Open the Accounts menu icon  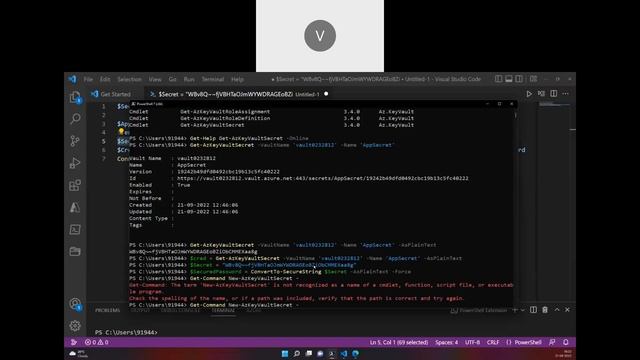[x=75, y=304]
